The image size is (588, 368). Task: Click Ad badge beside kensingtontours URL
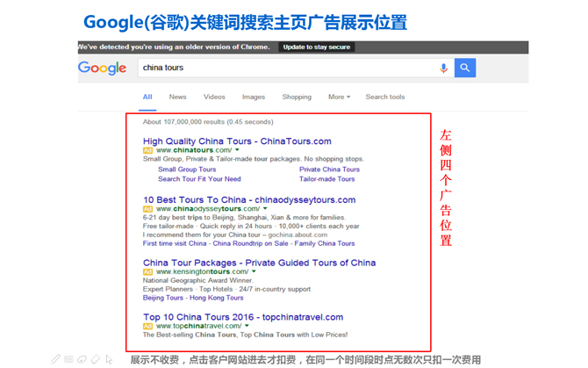click(147, 272)
